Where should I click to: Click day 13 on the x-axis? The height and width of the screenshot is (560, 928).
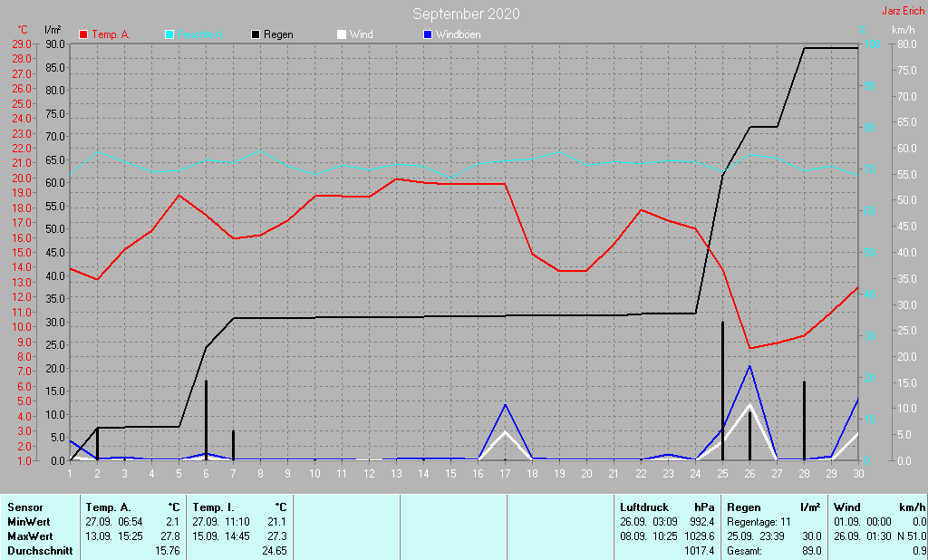tap(396, 473)
